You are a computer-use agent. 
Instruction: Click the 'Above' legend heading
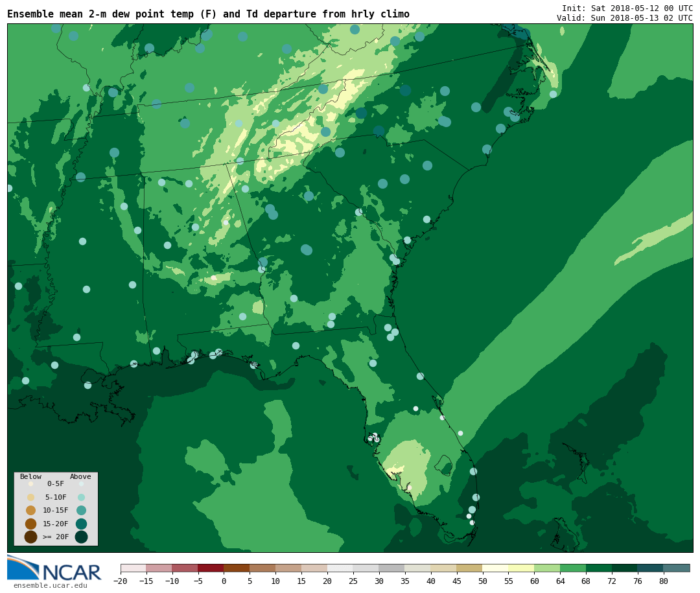pos(80,476)
